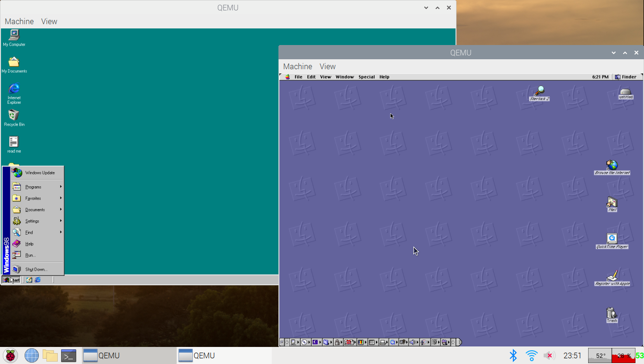Image resolution: width=644 pixels, height=364 pixels.
Task: Open the Mac OS Help menu
Action: (x=385, y=77)
